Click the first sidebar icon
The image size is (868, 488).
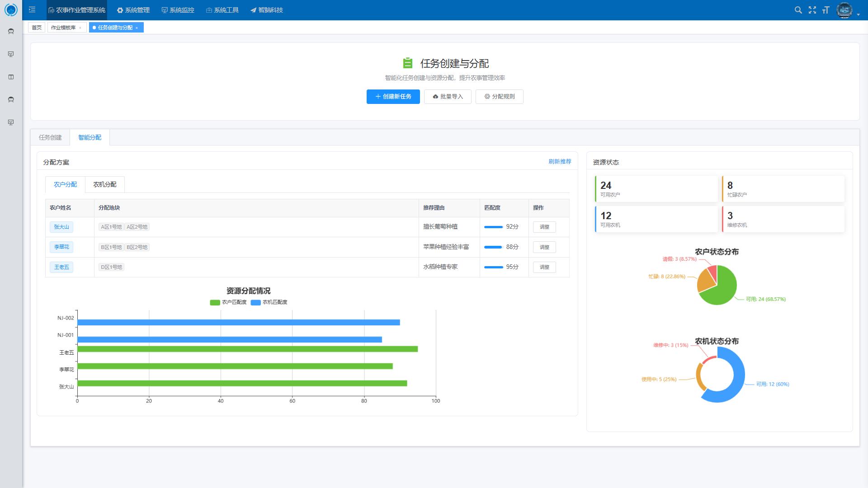[x=11, y=31]
